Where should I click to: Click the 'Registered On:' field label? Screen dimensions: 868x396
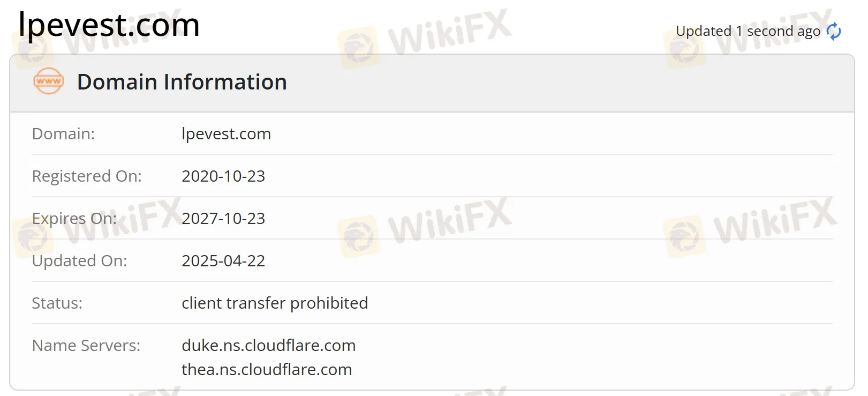(x=87, y=176)
